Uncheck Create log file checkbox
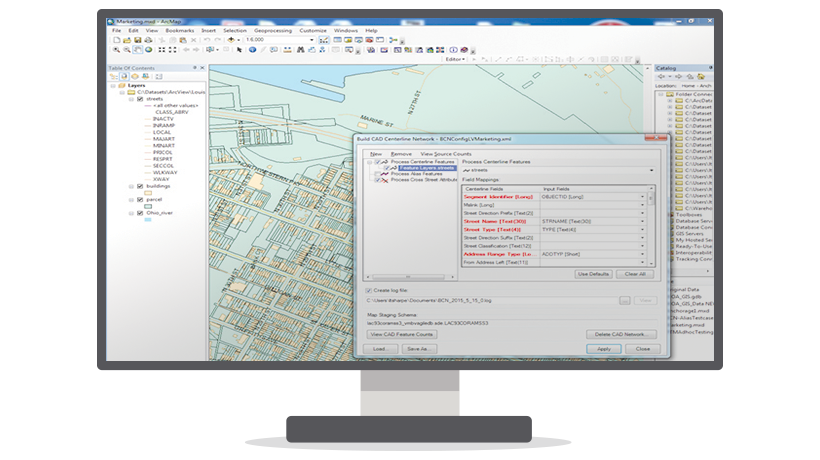The image size is (820, 460). click(369, 290)
